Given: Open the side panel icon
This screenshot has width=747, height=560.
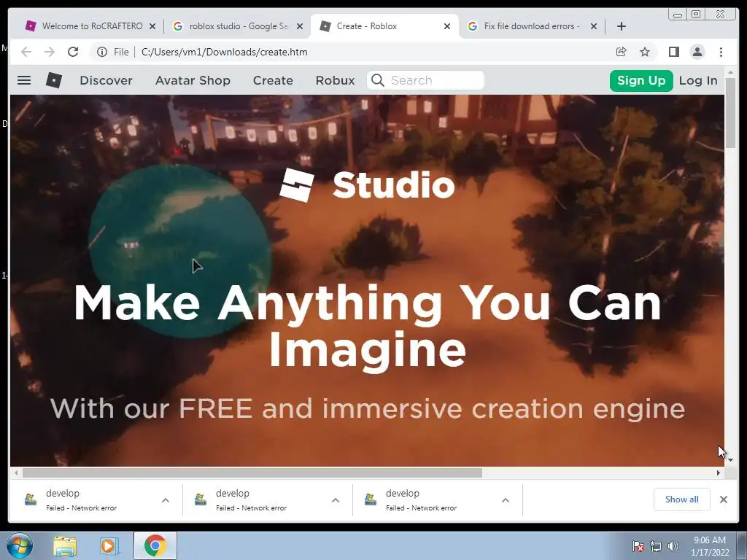Looking at the screenshot, I should click(x=673, y=52).
